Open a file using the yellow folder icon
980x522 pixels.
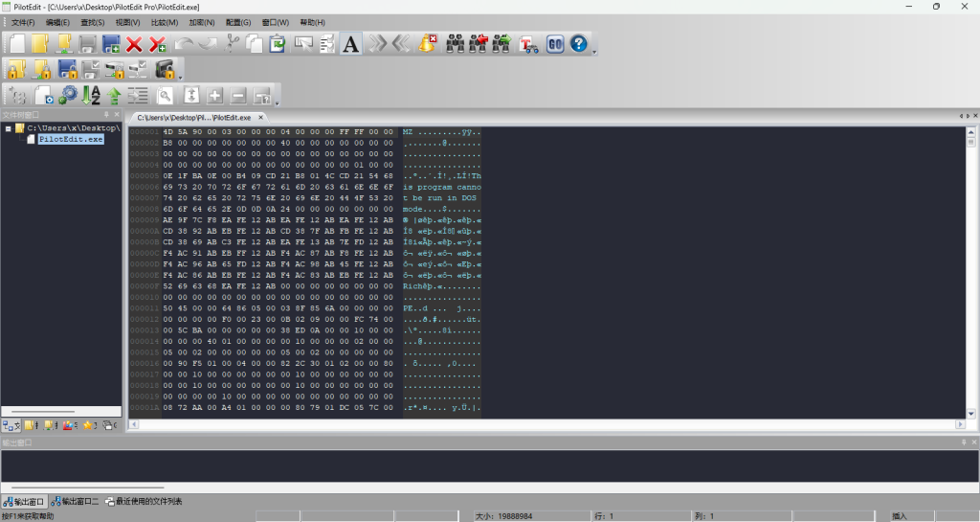pos(40,44)
